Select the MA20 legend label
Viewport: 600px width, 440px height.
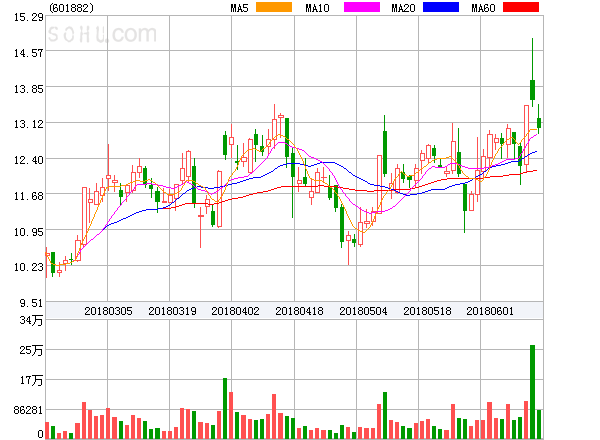pyautogui.click(x=403, y=8)
